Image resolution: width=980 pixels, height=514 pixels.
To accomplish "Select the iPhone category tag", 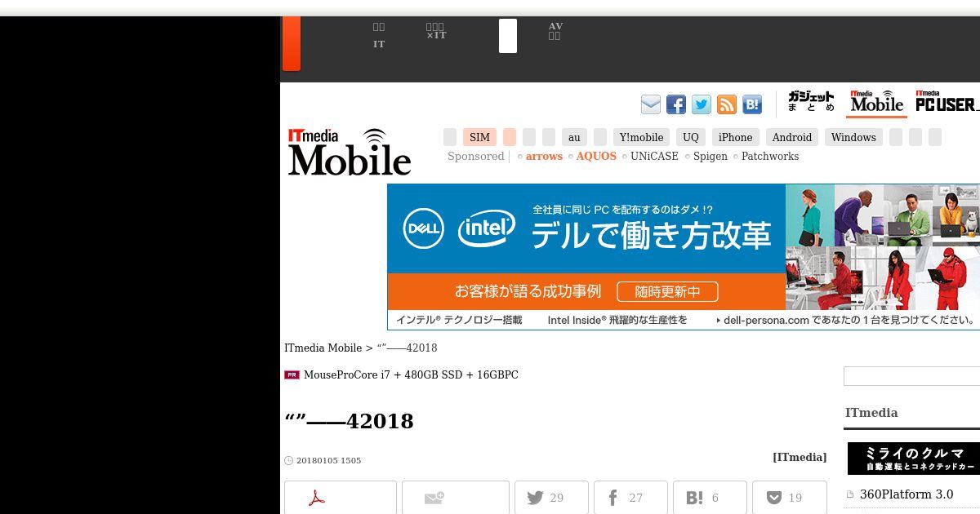I will click(x=735, y=137).
